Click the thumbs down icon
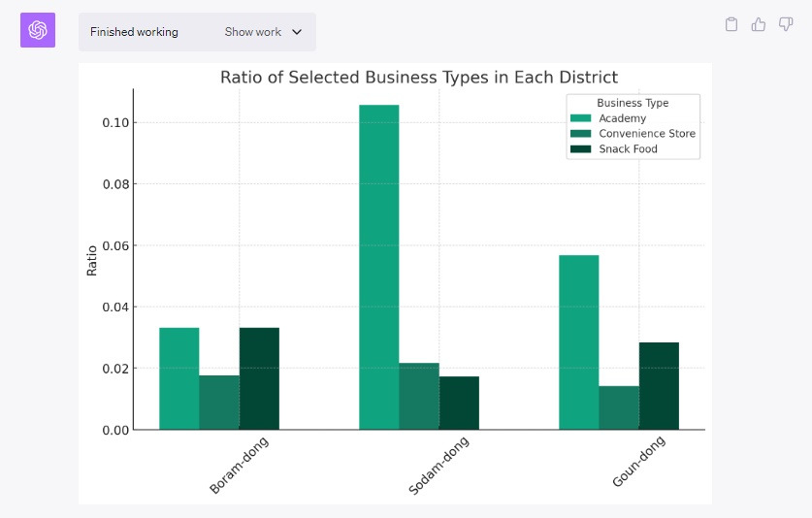The width and height of the screenshot is (812, 518). [786, 24]
